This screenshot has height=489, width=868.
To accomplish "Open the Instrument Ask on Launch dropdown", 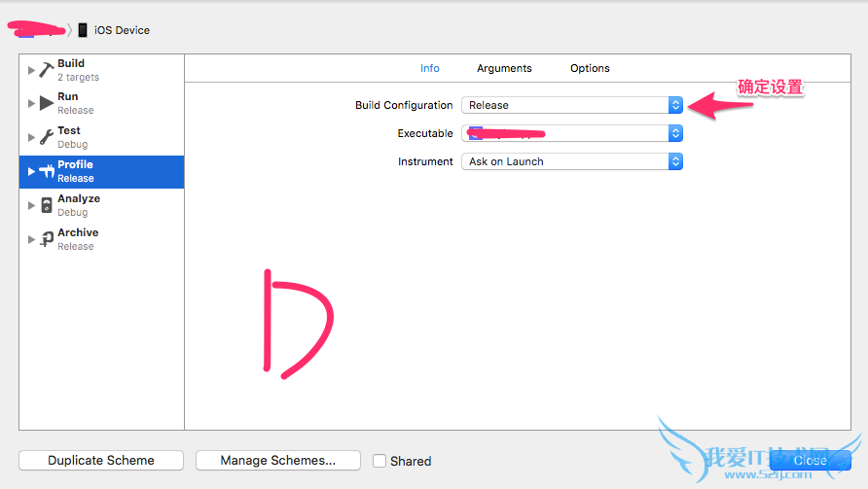I will point(572,161).
